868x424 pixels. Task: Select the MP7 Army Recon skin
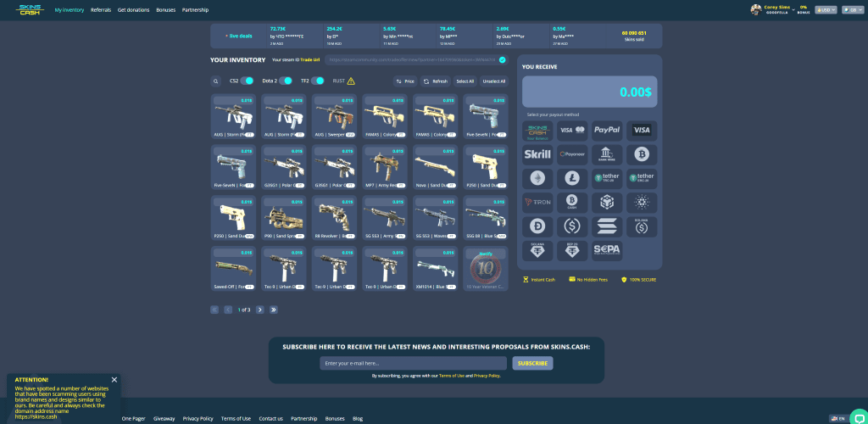pyautogui.click(x=385, y=166)
